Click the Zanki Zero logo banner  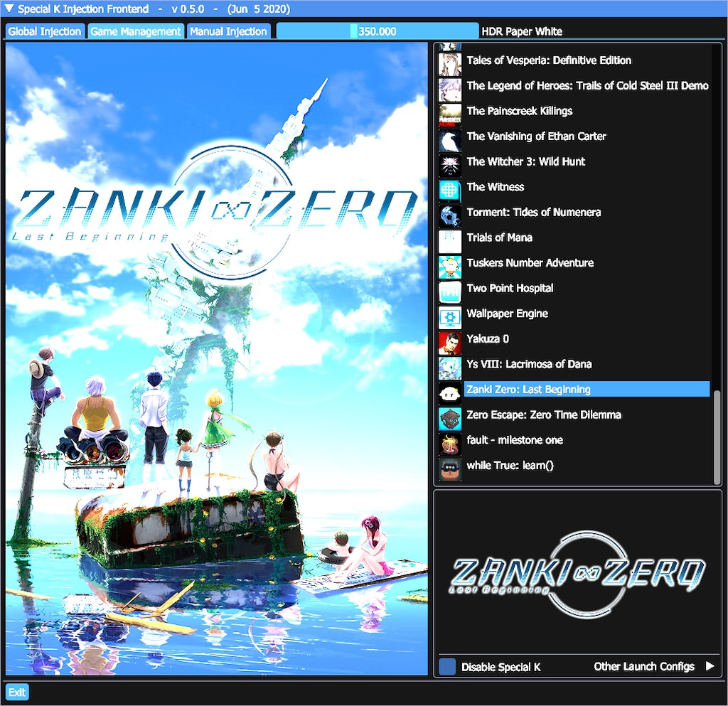[x=577, y=575]
